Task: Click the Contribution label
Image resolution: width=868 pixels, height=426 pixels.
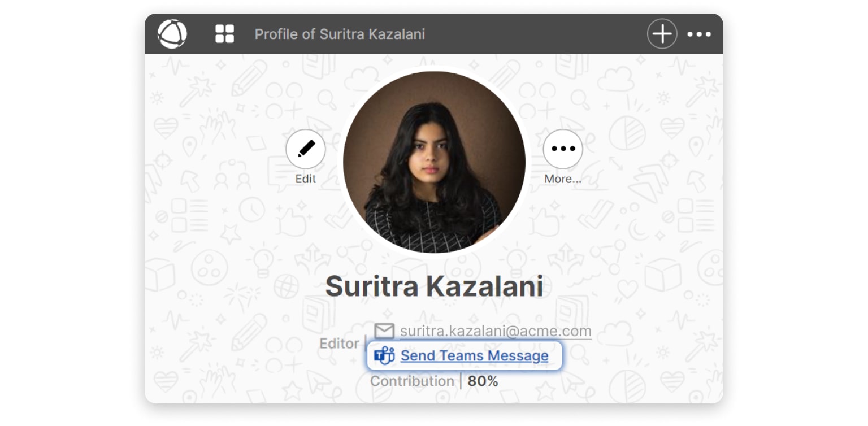Action: tap(412, 381)
